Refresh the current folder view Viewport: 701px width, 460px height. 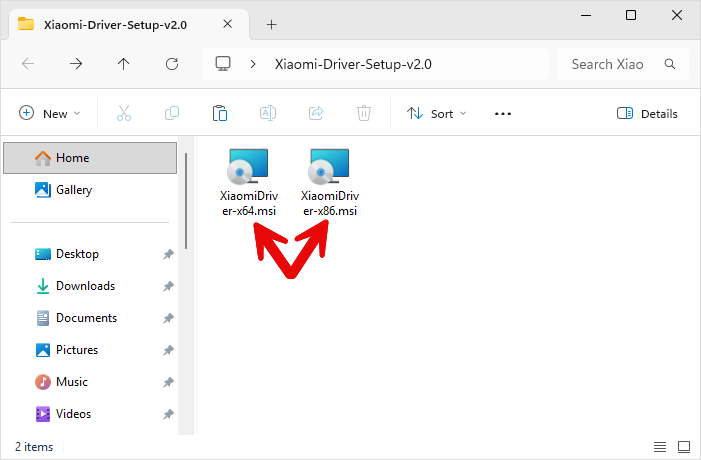(172, 64)
